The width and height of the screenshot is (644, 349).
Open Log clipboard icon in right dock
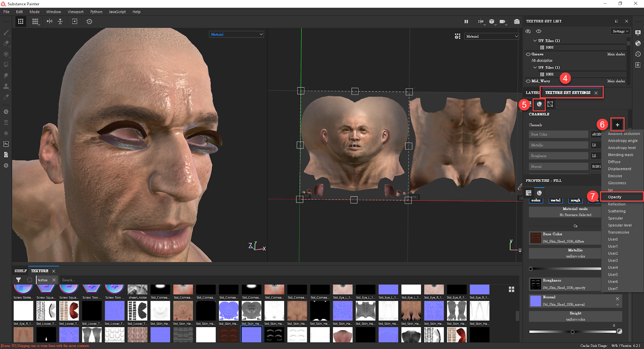[638, 65]
